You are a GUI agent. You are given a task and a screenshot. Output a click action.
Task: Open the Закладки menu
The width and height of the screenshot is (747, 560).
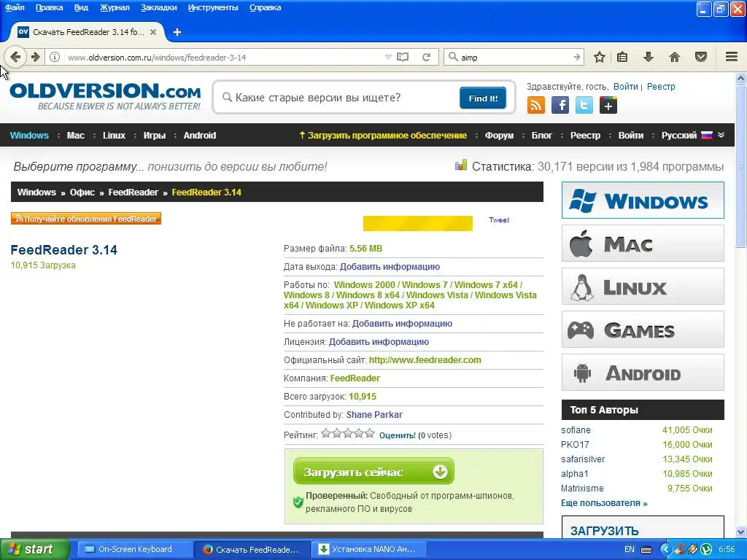tap(158, 7)
